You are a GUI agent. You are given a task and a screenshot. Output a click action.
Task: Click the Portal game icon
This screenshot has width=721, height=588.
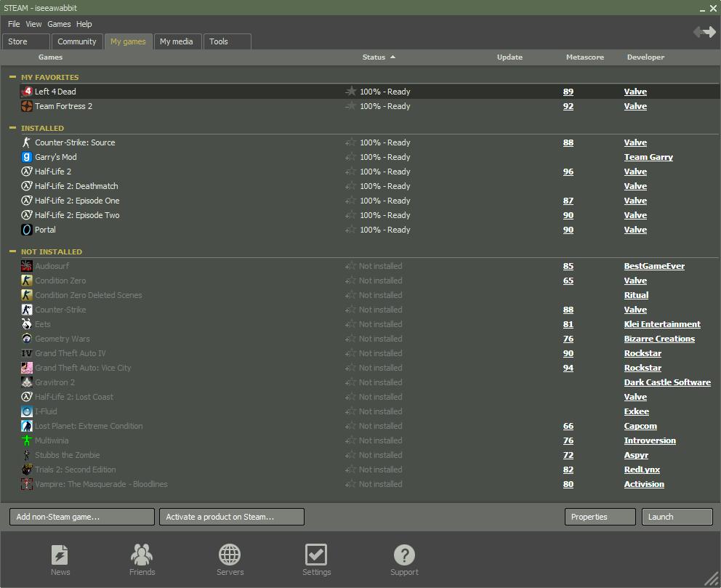click(x=27, y=230)
